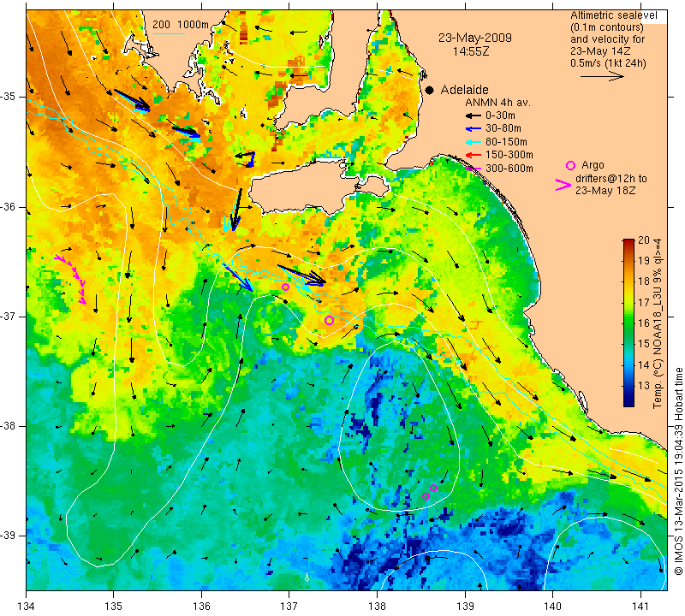685x616 pixels.
Task: Click the magenta 300-600m legend arrow
Action: pos(474,168)
